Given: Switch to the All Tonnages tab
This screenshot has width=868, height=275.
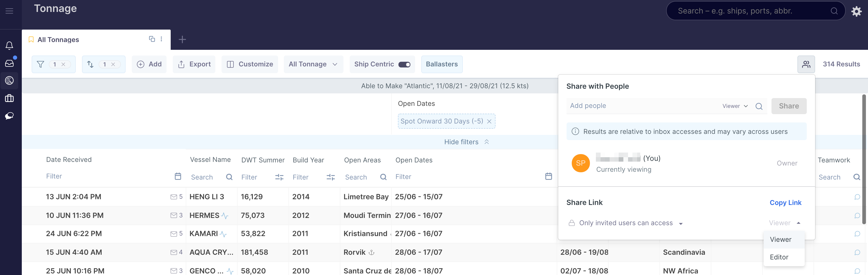Looking at the screenshot, I should (58, 40).
